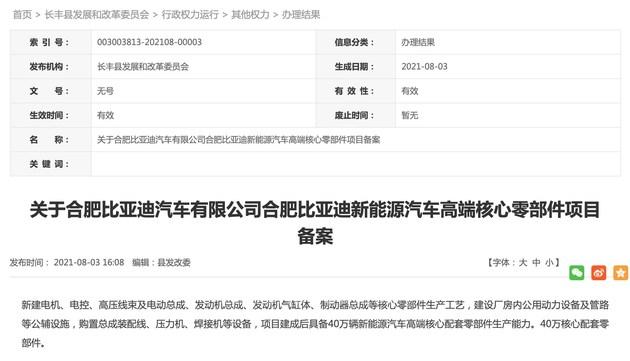Open 长丰县发展和改革委员会 breadcrumb link

click(x=96, y=15)
